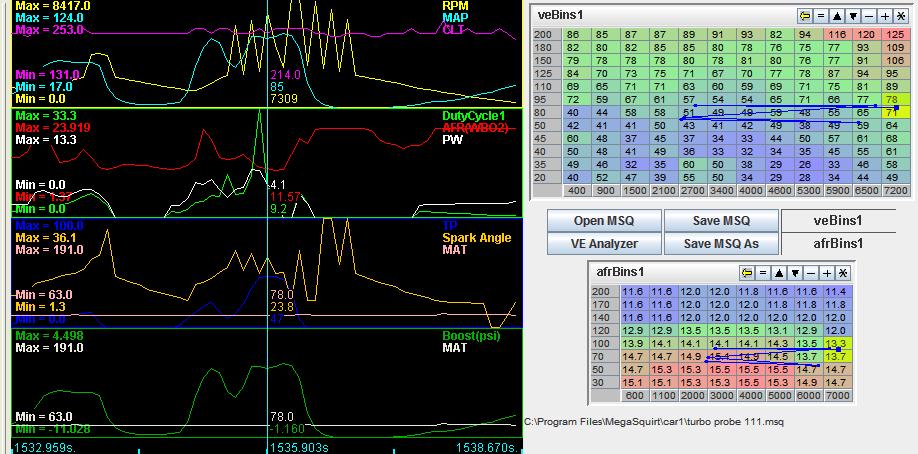
Task: Select veBins1 cell 84 in row 125
Action: (577, 74)
